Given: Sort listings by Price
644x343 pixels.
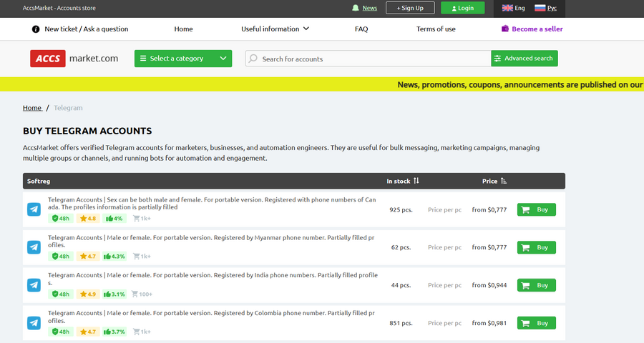Looking at the screenshot, I should click(504, 181).
